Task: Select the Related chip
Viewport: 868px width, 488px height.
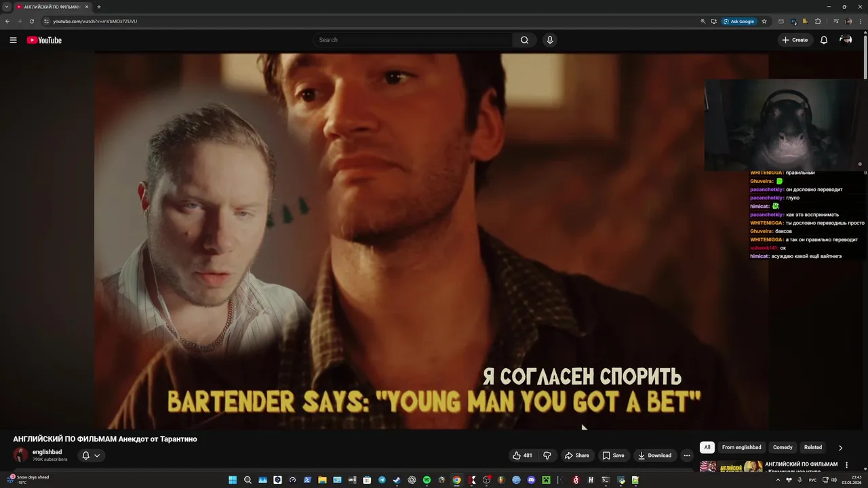Action: click(x=813, y=447)
